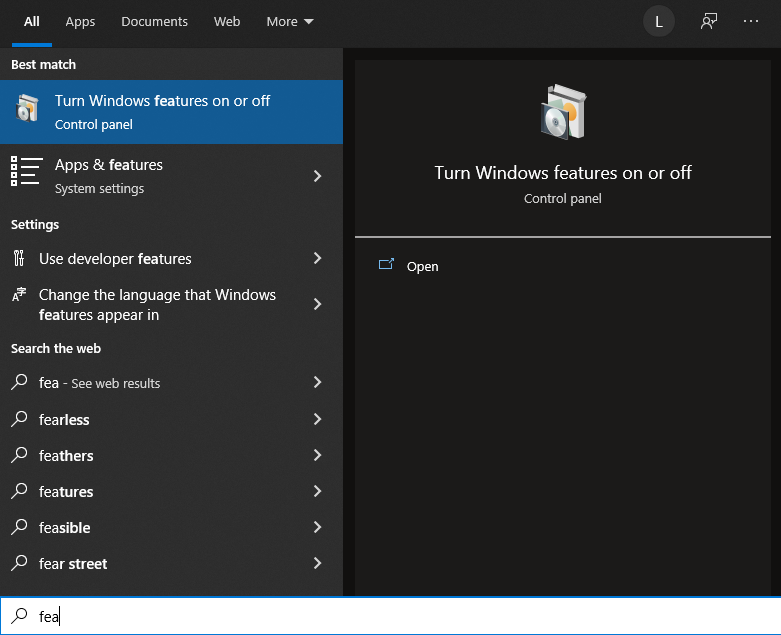Click the Open launch icon in preview pane

(x=387, y=264)
